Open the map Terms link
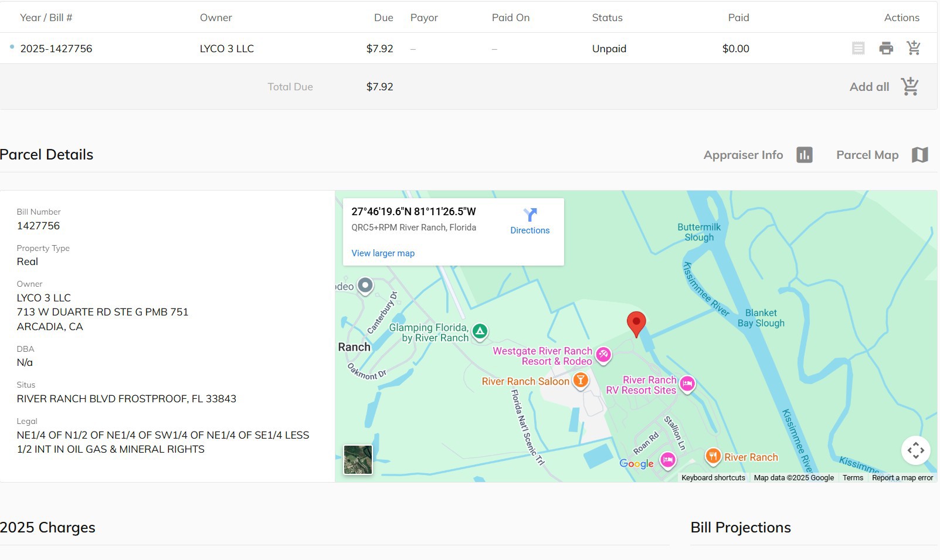940x560 pixels. point(853,478)
